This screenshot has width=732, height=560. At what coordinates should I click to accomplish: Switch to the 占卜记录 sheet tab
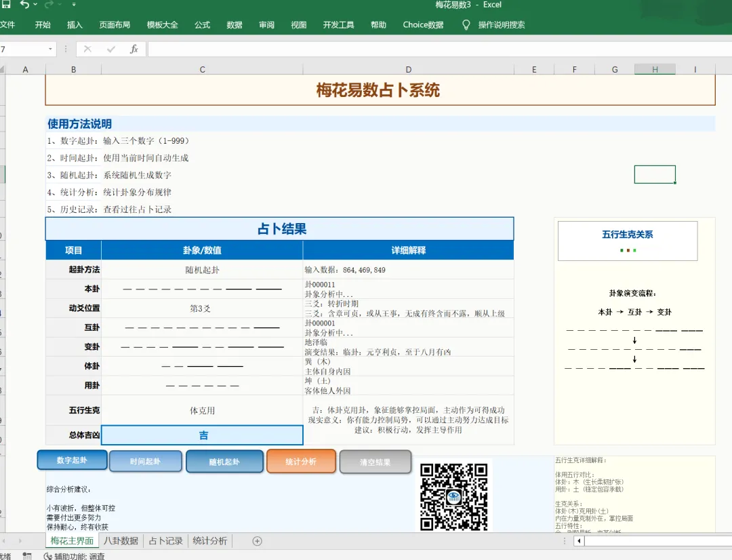[166, 541]
